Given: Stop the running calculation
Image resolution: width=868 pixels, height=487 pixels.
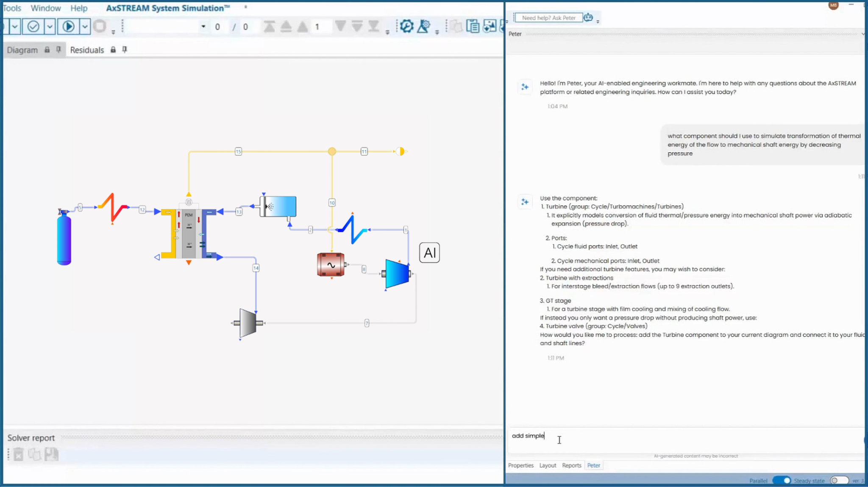Looking at the screenshot, I should pos(100,27).
